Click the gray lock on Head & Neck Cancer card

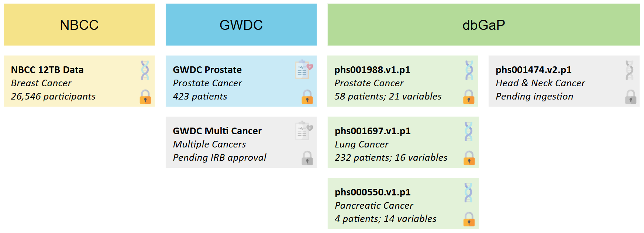pos(631,97)
